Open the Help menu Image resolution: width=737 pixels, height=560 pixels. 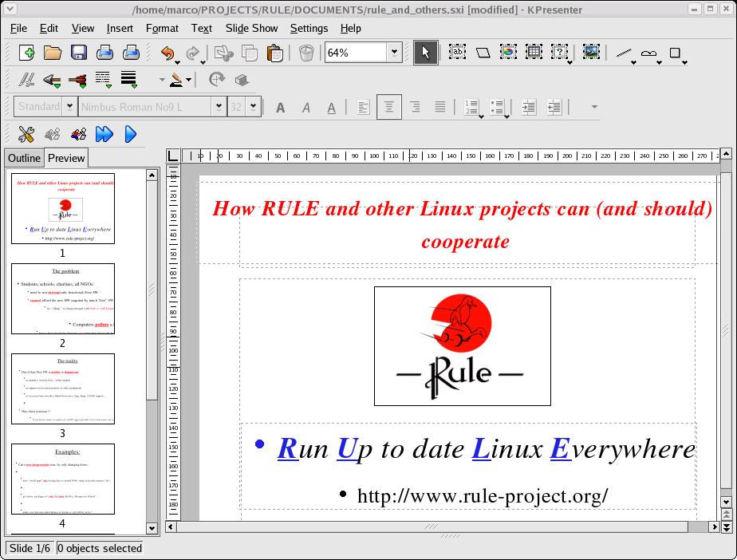click(x=351, y=28)
